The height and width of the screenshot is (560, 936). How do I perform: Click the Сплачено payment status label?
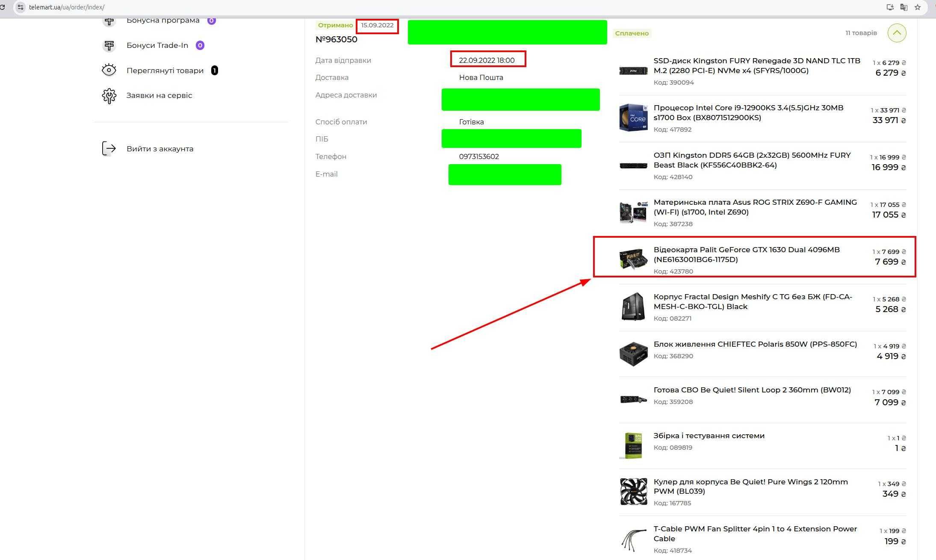point(632,33)
